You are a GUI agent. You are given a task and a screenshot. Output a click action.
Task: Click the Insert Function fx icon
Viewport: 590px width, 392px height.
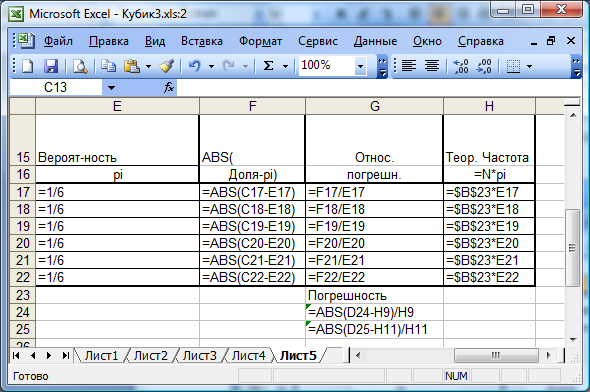[x=169, y=88]
